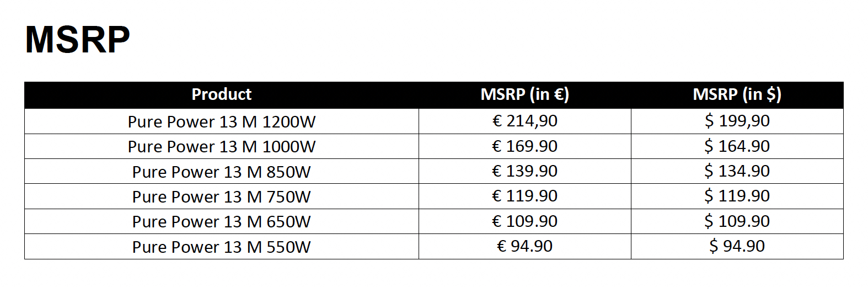Click the $ 119.90 price cell
This screenshot has width=868, height=287.
pos(737,196)
